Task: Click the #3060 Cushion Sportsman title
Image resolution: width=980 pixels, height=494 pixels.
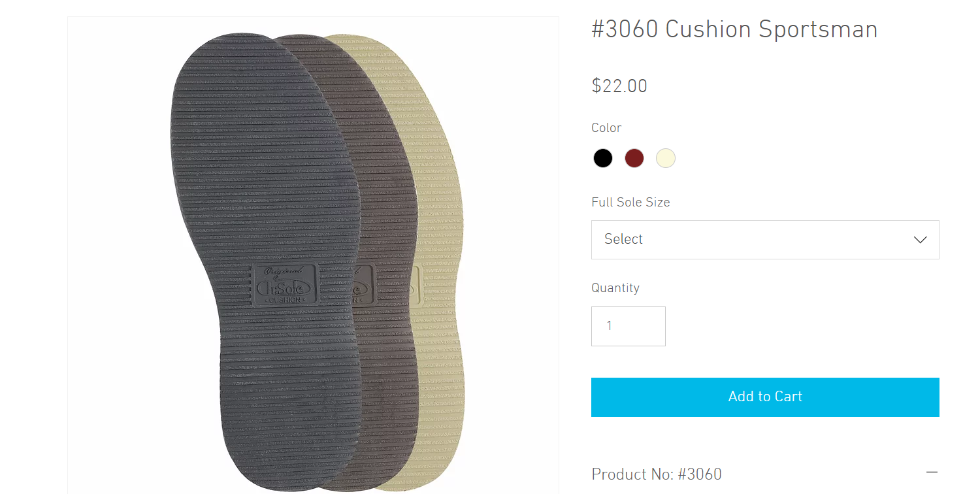Action: click(734, 30)
